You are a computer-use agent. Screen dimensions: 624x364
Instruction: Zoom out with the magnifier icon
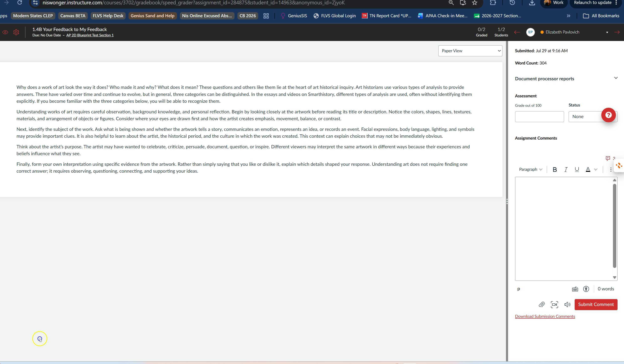451,3
